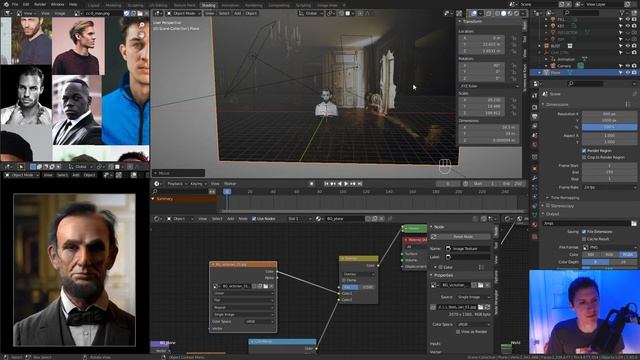
Task: Click the timeline current frame marker
Action: click(227, 191)
